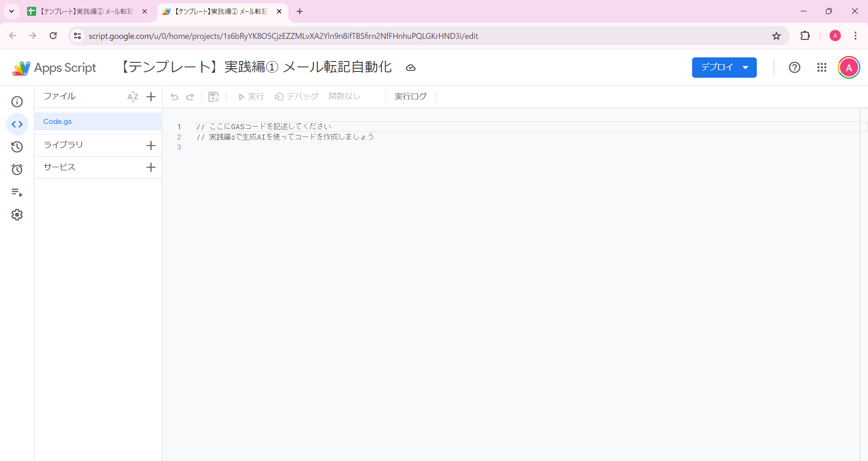Open the 実行ログ execution log
This screenshot has width=868, height=461.
tap(410, 96)
